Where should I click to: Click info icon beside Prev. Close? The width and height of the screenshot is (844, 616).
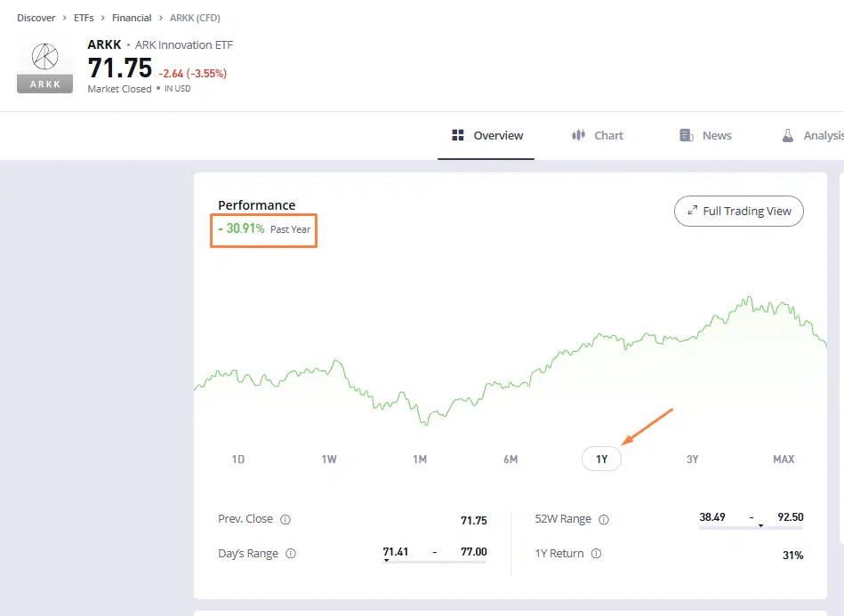pyautogui.click(x=285, y=520)
